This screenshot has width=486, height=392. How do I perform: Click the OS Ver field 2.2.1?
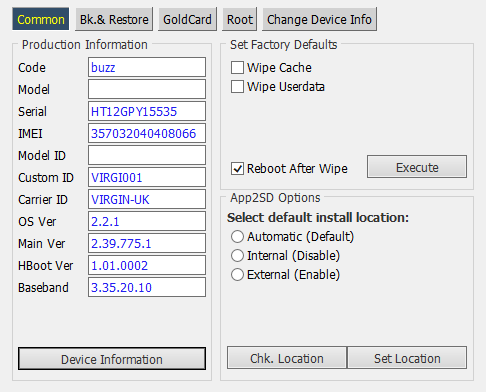[147, 221]
